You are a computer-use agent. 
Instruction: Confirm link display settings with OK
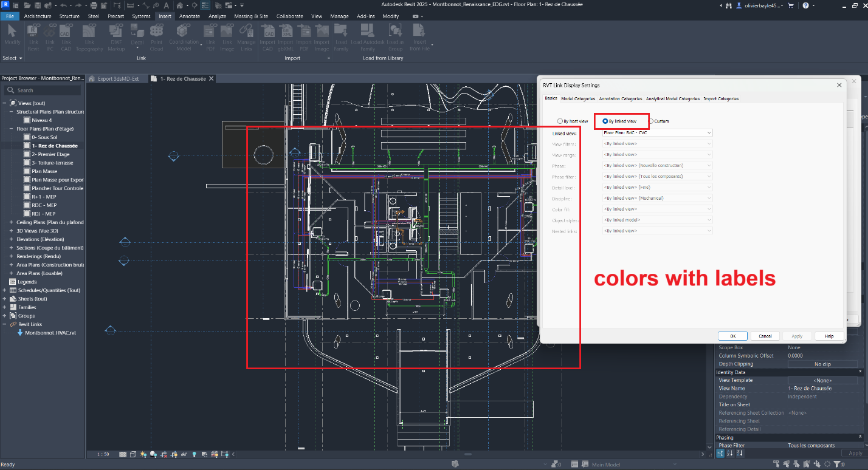[732, 336]
